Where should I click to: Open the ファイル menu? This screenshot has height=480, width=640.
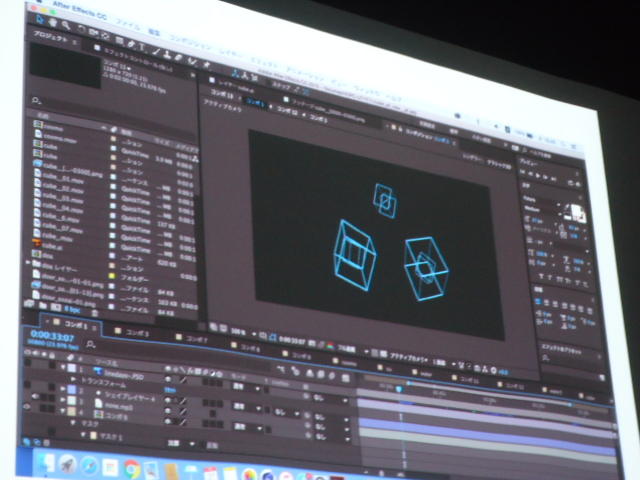tap(127, 24)
